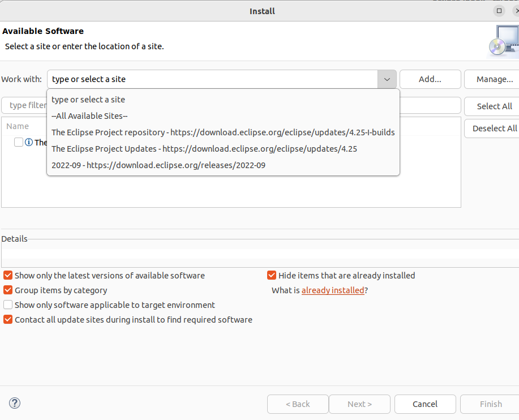The width and height of the screenshot is (519, 420).
Task: Click Deselect All
Action: point(495,128)
